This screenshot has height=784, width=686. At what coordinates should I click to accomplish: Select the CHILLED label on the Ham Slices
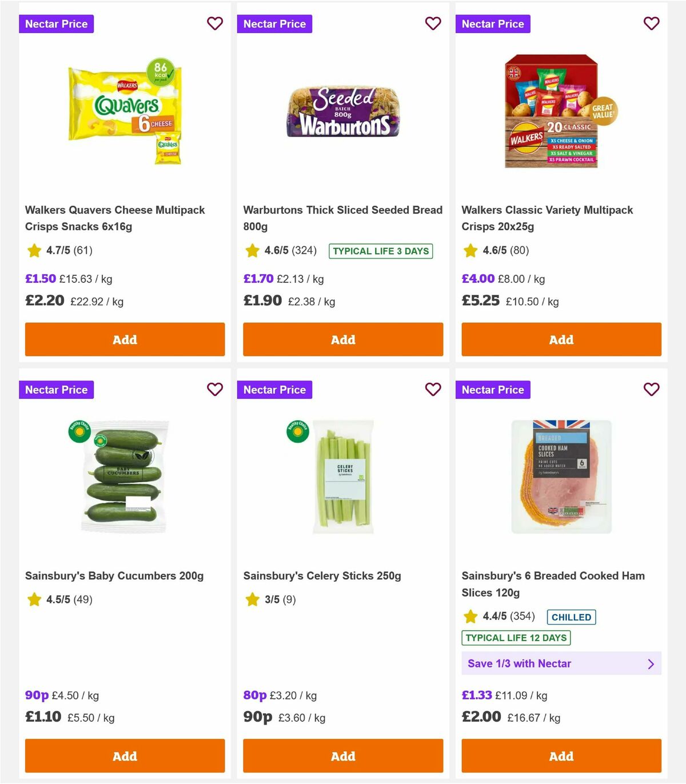pyautogui.click(x=571, y=617)
